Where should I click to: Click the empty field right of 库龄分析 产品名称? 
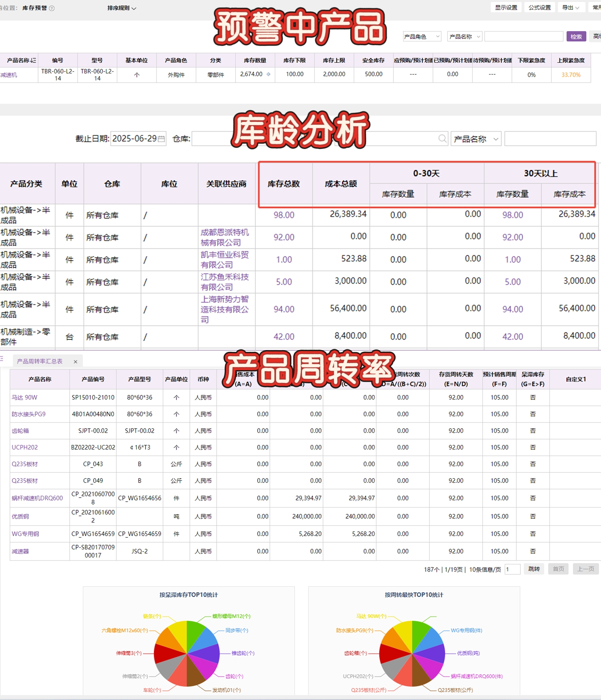[550, 139]
